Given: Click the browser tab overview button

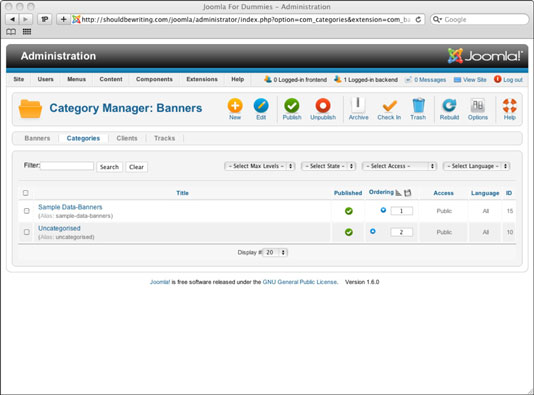Looking at the screenshot, I should click(45, 19).
